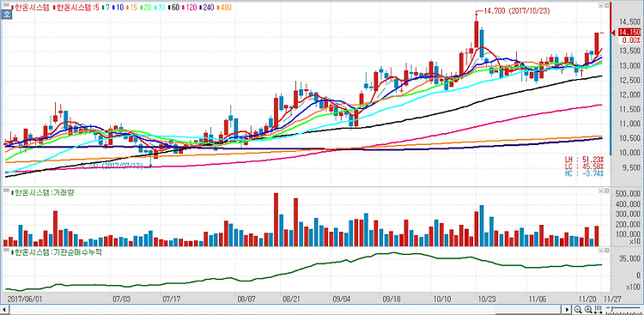Click the 한온시스템 :기관순매수누적 legend label
The height and width of the screenshot is (315, 644).
click(x=57, y=252)
